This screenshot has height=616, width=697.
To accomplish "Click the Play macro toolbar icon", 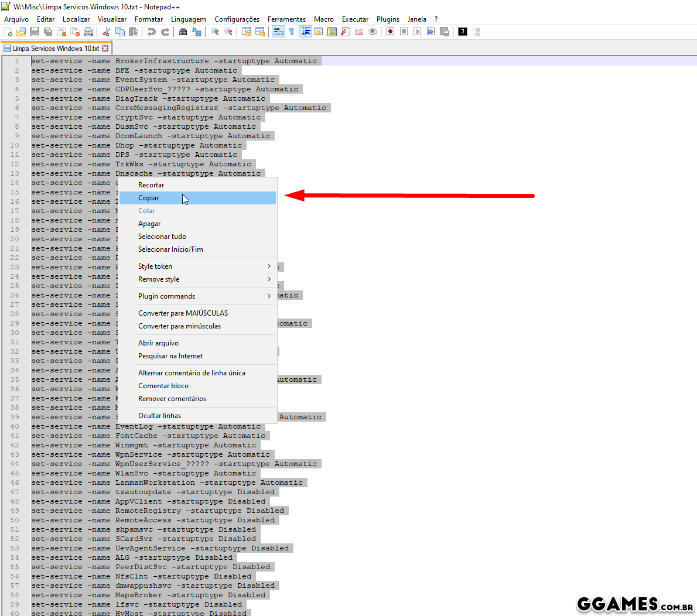I will 417,32.
